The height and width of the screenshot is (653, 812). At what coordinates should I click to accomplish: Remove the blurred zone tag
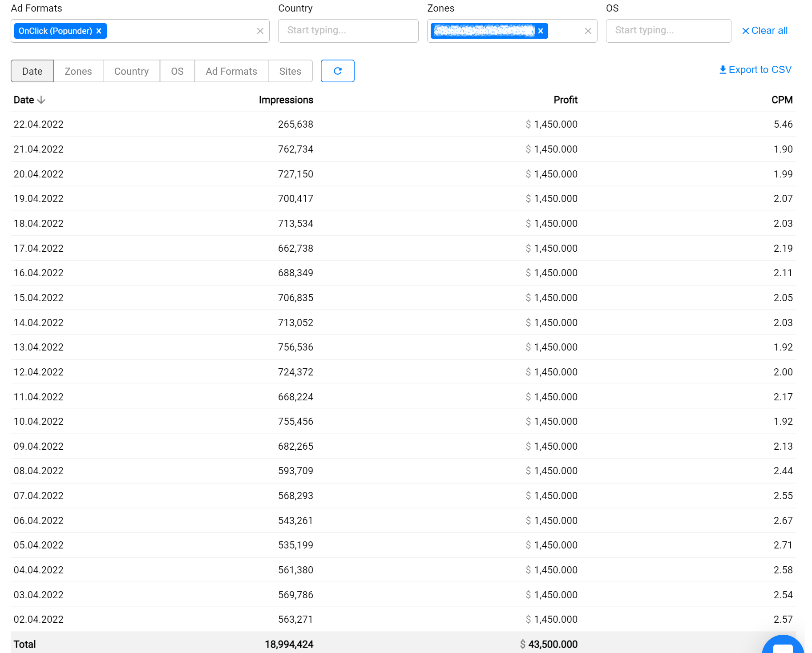(x=541, y=31)
